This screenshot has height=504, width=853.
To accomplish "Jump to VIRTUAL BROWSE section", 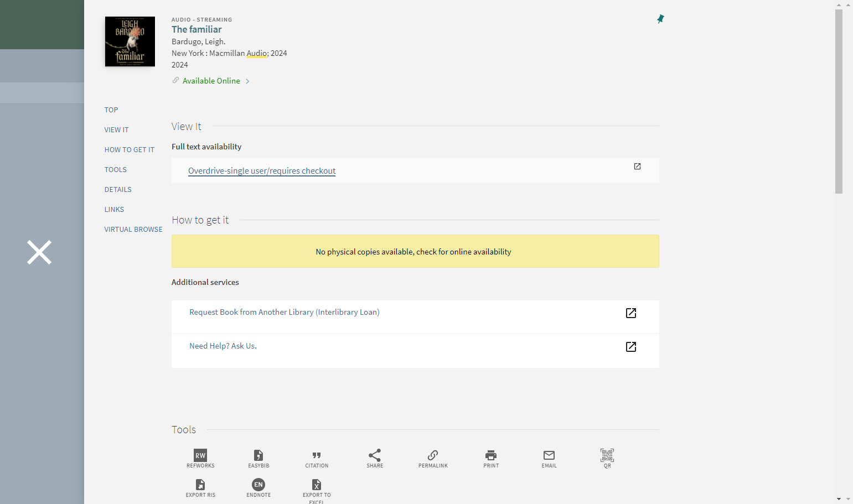I will 133,230.
